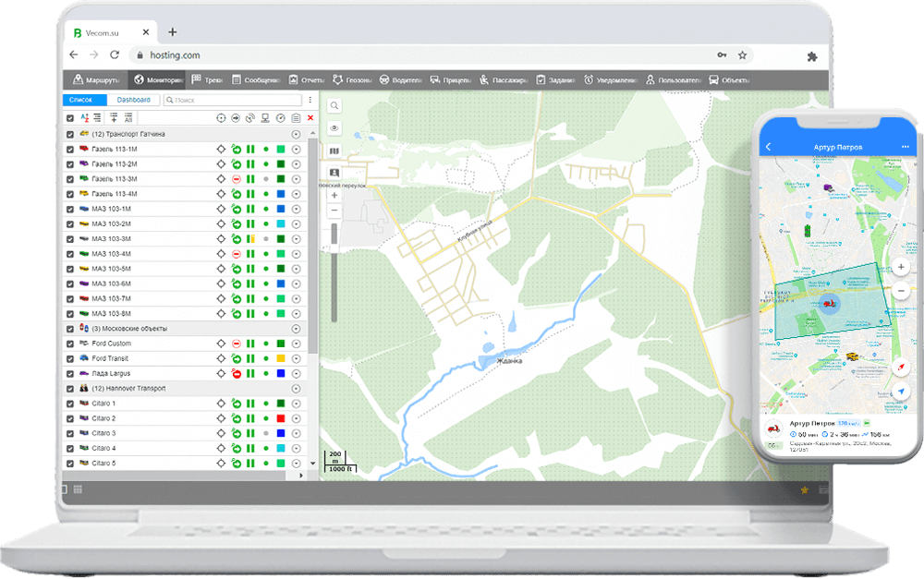Uncheck the Транспорт Гатчина group checkbox

tap(70, 134)
